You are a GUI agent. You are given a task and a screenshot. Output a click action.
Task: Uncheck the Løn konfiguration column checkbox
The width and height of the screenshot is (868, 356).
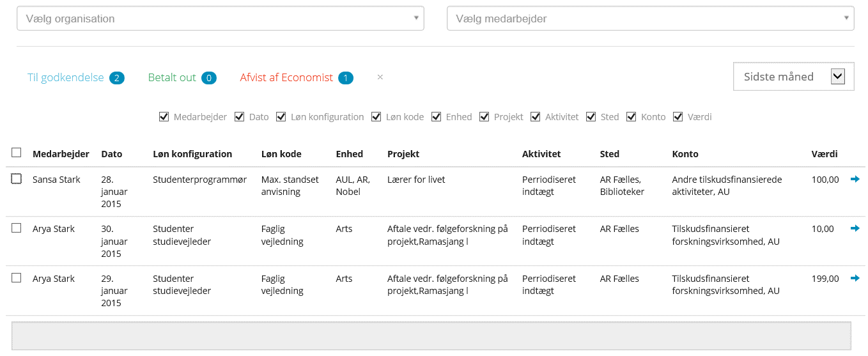click(281, 117)
